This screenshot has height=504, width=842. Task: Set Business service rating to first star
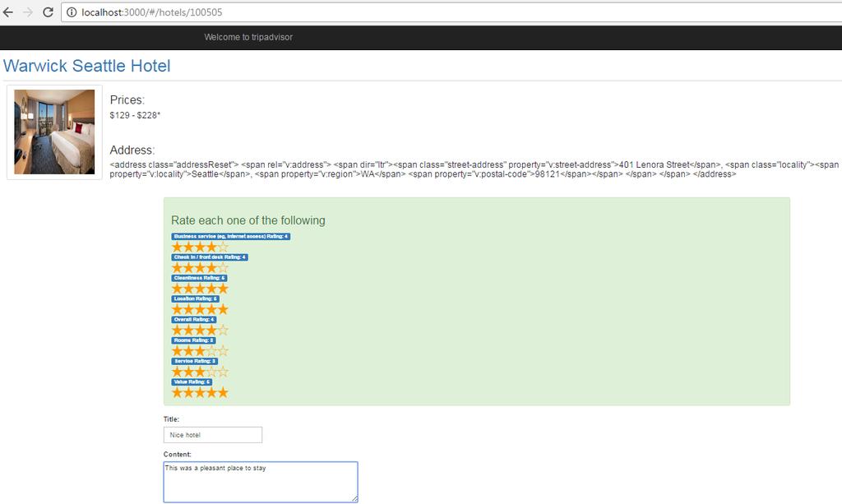tap(178, 247)
